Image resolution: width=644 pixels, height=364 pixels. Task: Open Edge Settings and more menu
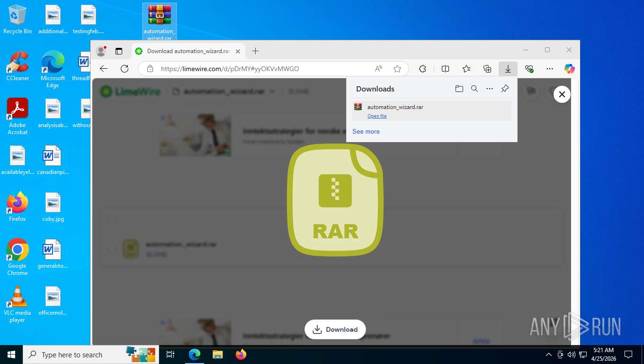(x=550, y=69)
